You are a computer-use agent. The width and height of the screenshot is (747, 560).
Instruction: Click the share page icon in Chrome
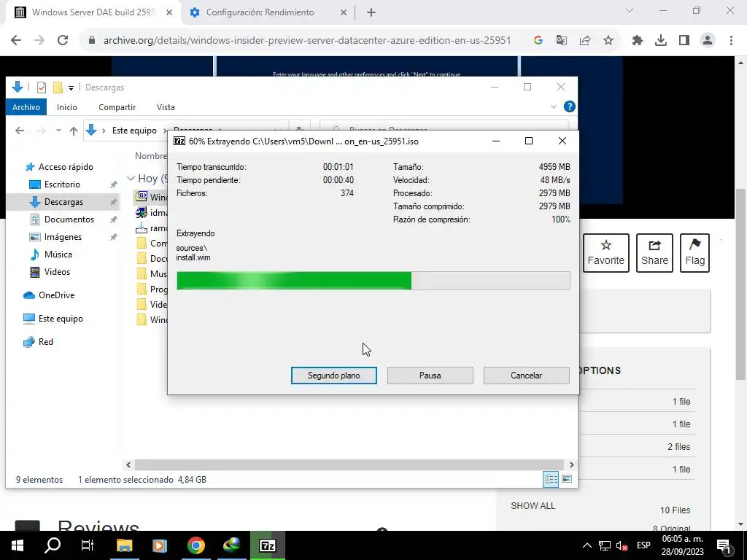tap(585, 41)
